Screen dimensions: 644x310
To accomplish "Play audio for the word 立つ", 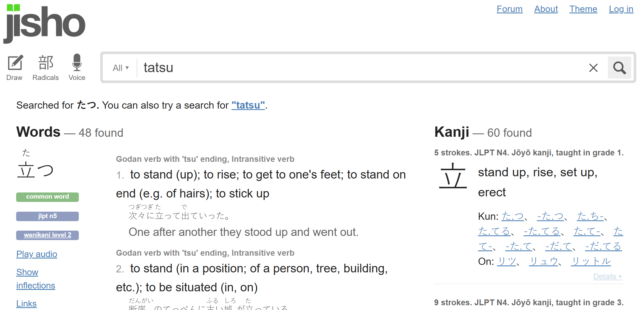I will click(x=37, y=254).
